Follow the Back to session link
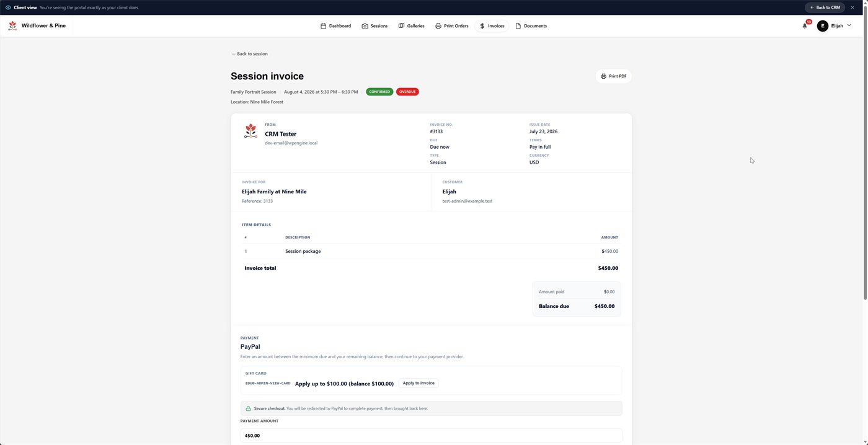This screenshot has height=445, width=868. point(249,54)
